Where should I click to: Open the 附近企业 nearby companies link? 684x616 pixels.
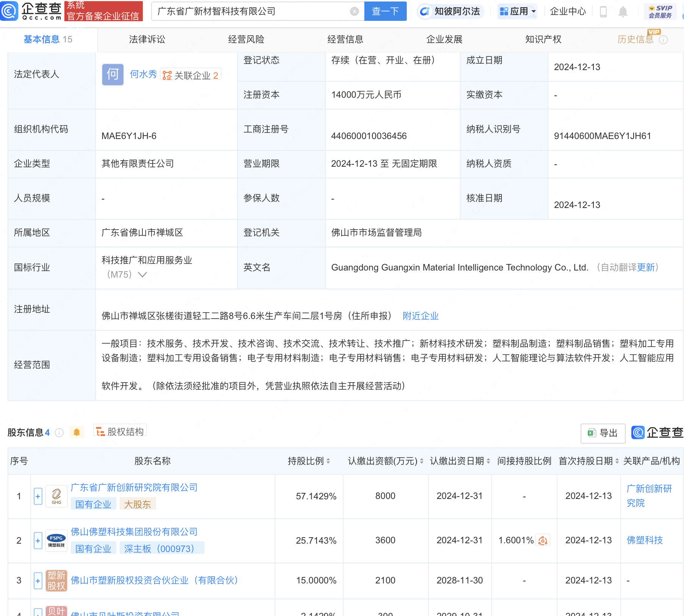point(420,316)
